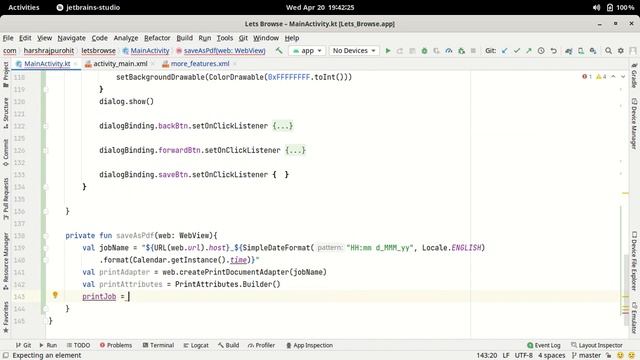Click the Git Commit checkmark icon
The width and height of the screenshot is (640, 360).
(517, 51)
